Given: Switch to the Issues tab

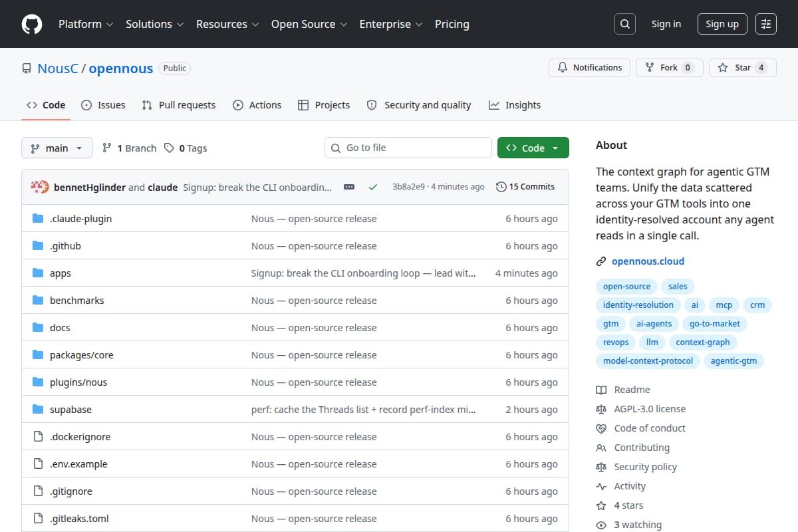Looking at the screenshot, I should coord(103,105).
